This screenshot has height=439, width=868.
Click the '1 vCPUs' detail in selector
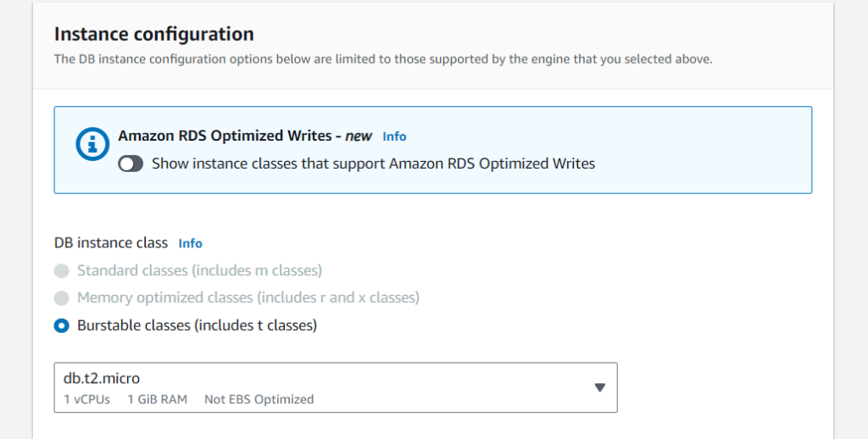(x=87, y=399)
